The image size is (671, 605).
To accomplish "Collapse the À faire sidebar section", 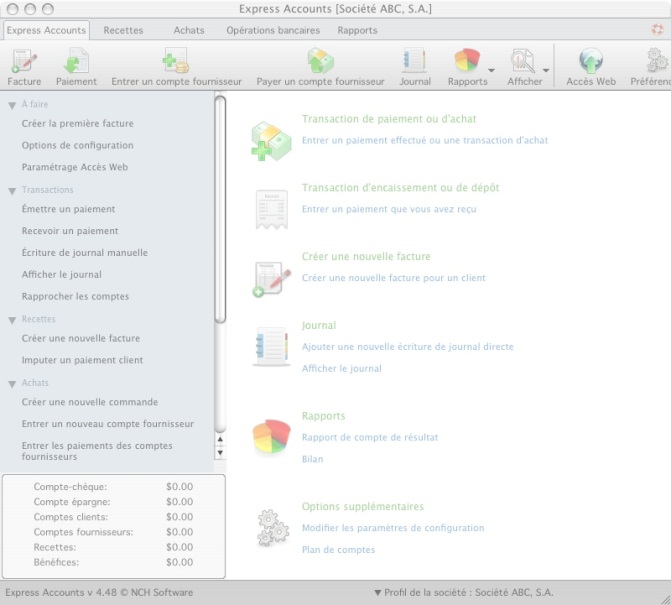I will click(x=12, y=104).
